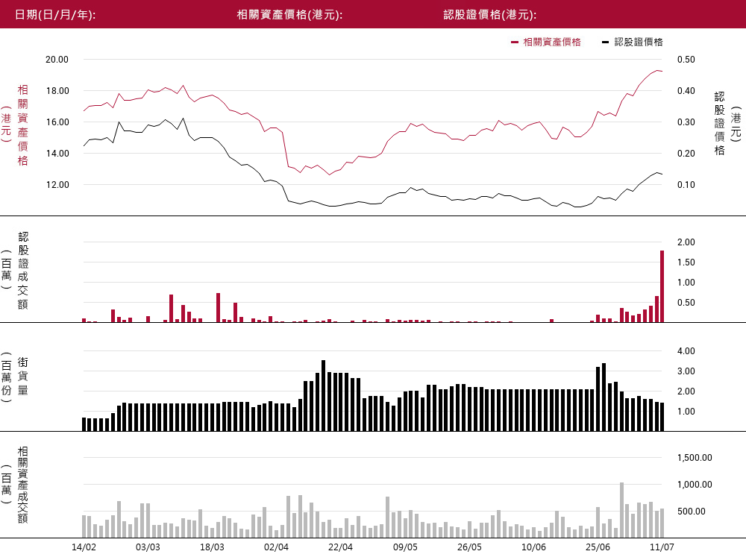
Task: Click the vertical 認股證成交額 axis title
Action: [x=23, y=270]
